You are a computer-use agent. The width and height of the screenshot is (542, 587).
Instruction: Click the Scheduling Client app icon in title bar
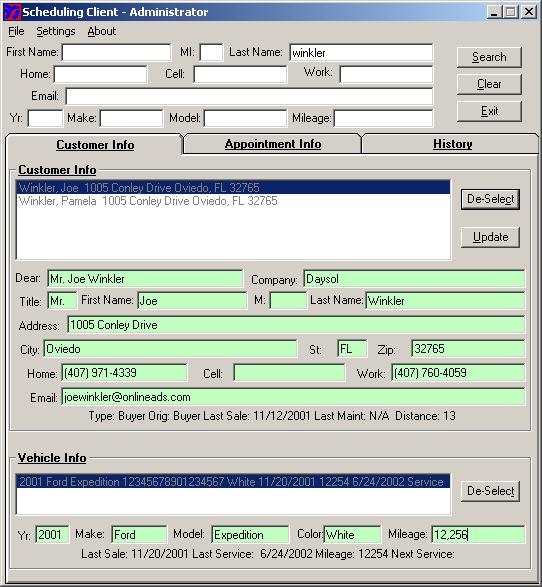coord(12,12)
